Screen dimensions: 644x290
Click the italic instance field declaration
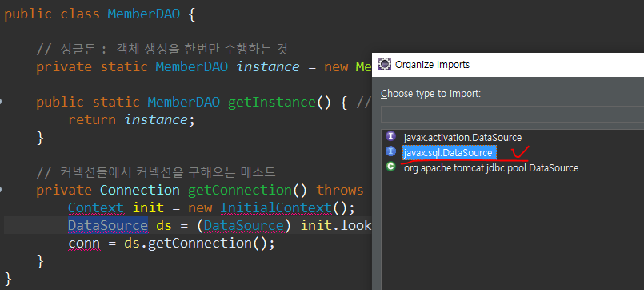pyautogui.click(x=268, y=66)
